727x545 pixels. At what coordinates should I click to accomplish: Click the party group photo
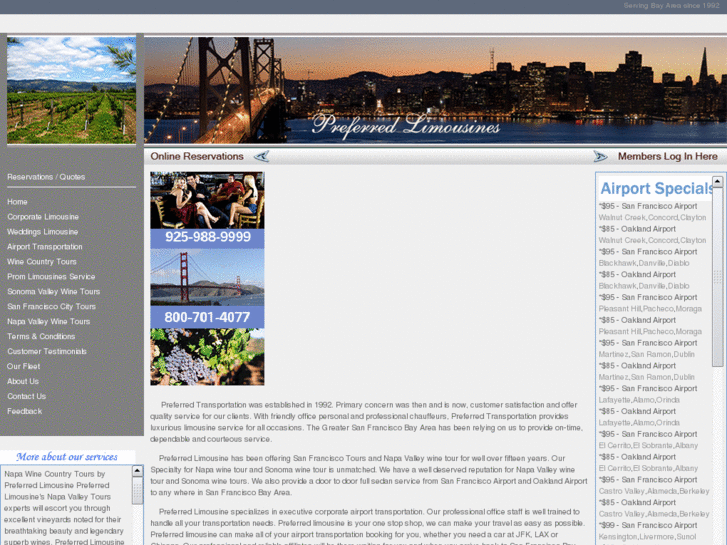tap(207, 200)
